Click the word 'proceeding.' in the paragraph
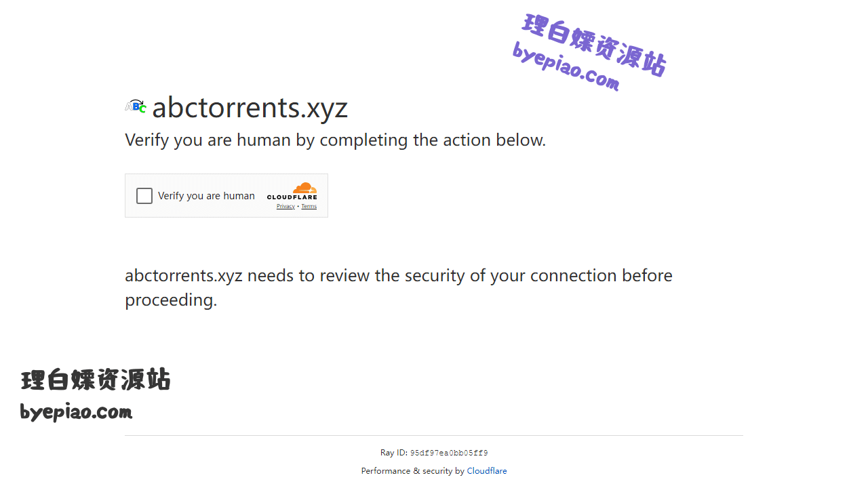 (x=171, y=300)
